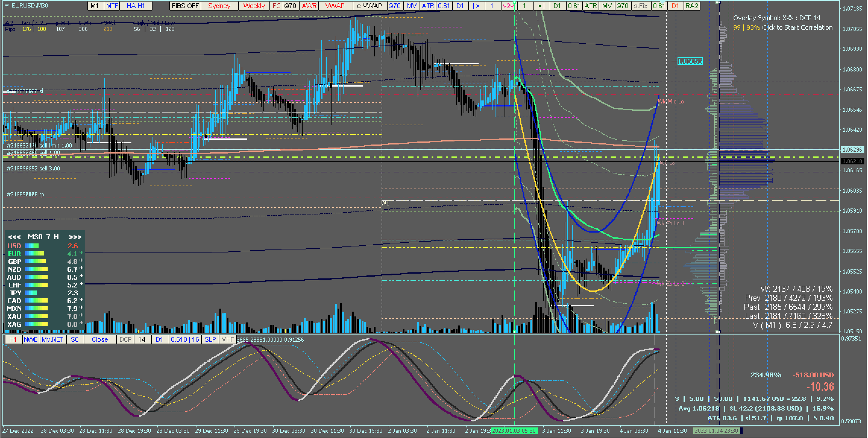Click the green 2023.01.03 05:30 time marker

(514, 431)
